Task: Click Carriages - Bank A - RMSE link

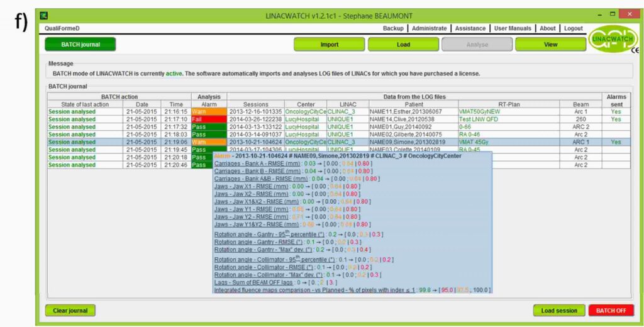Action: click(x=257, y=163)
